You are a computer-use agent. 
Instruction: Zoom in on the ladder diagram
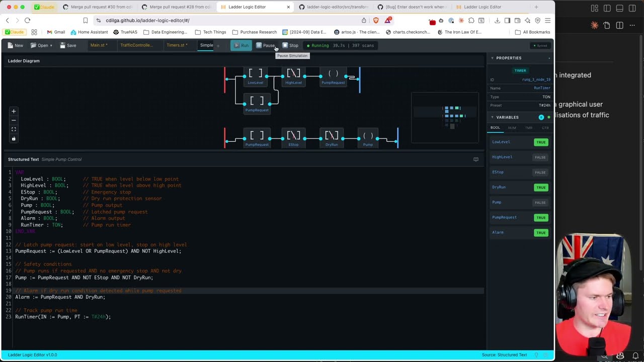click(x=14, y=111)
